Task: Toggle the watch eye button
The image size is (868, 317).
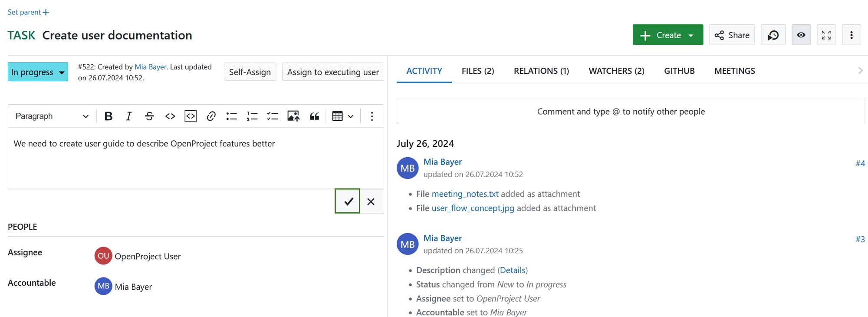Action: point(801,35)
